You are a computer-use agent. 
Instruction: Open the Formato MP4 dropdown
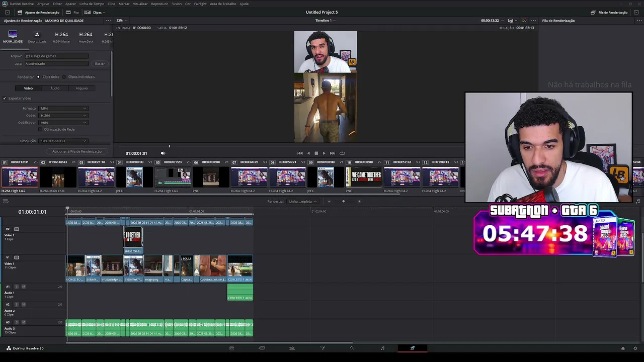pos(63,109)
